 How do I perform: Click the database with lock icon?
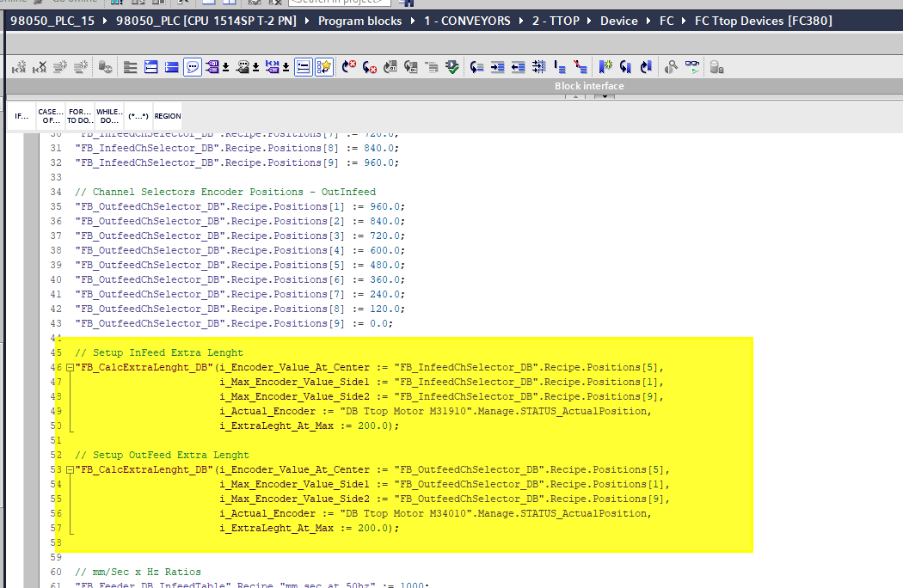click(x=716, y=67)
